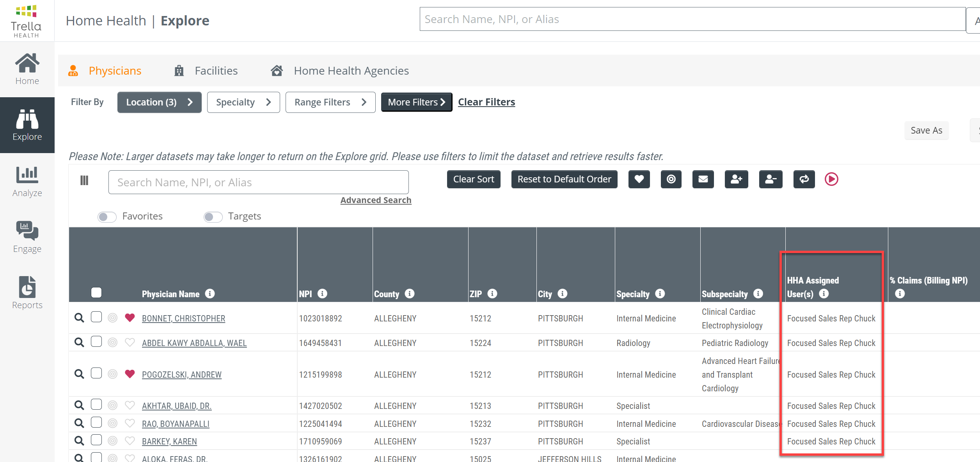Open the Advanced Search link

click(376, 200)
